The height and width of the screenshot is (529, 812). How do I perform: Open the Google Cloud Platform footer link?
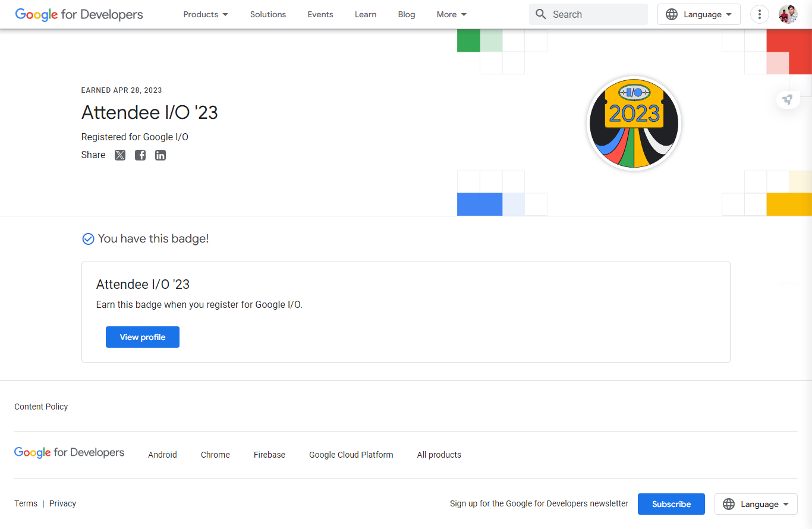[x=351, y=455]
